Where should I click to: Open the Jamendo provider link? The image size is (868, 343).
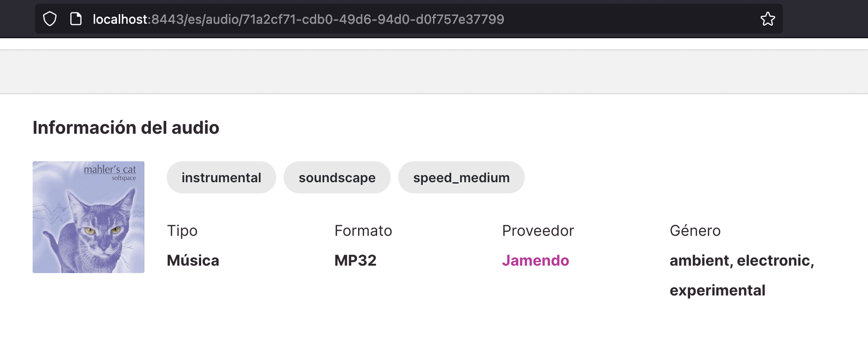tap(536, 261)
